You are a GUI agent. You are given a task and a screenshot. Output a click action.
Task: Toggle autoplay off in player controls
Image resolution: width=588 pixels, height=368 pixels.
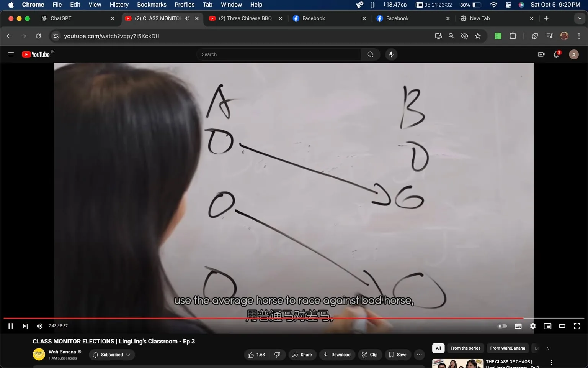pos(502,326)
